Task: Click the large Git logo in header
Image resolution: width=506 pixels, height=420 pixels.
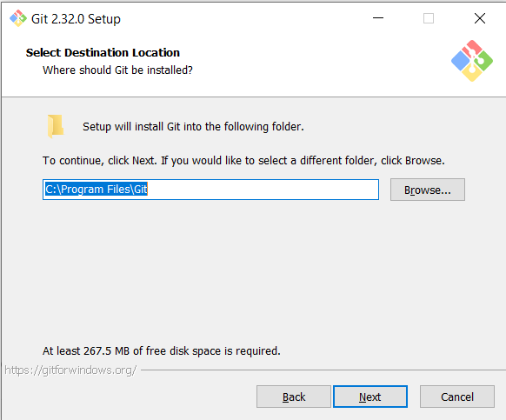Action: tap(472, 61)
